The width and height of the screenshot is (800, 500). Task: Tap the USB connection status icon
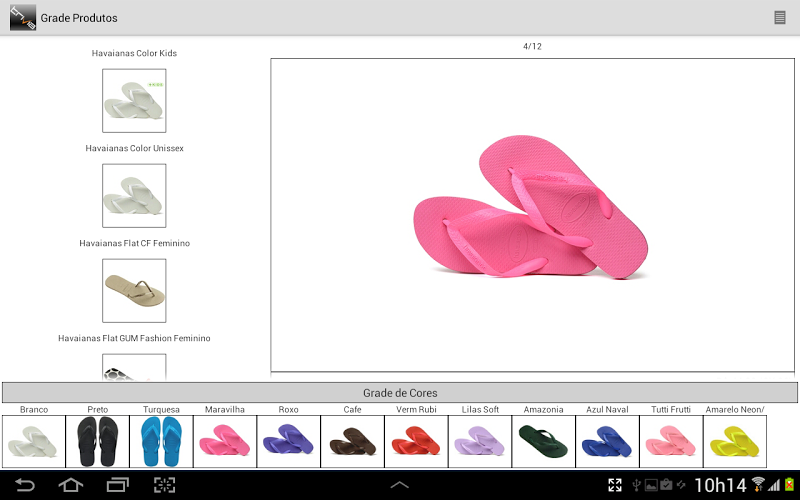636,485
